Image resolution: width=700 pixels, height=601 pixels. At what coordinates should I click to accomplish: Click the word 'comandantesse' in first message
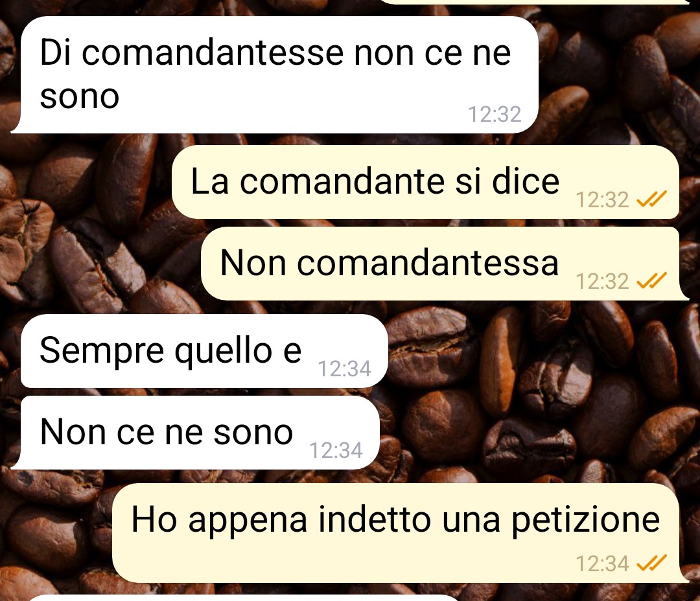click(213, 52)
